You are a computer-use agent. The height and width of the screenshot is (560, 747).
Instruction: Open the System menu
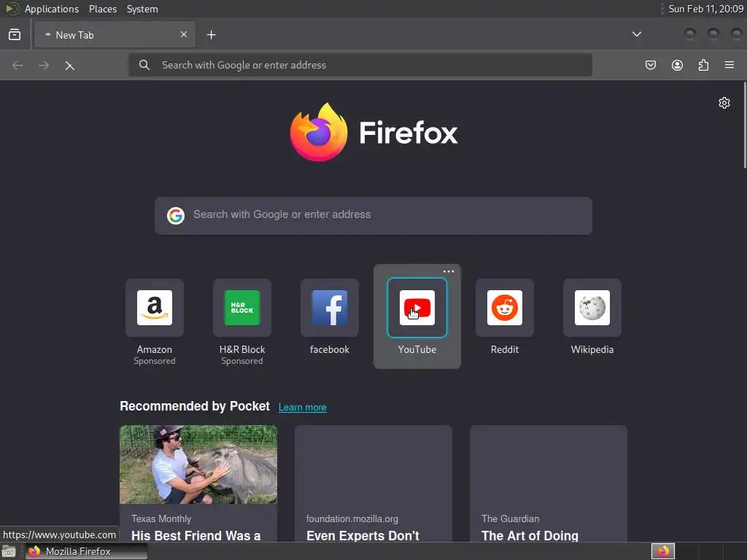[142, 9]
